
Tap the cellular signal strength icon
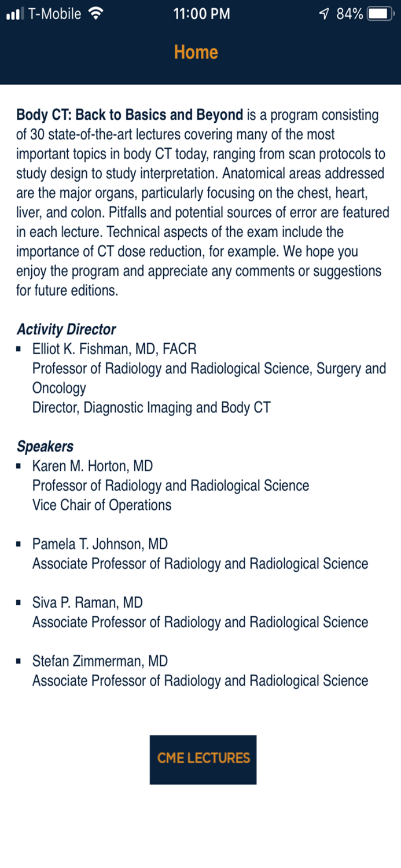14,13
